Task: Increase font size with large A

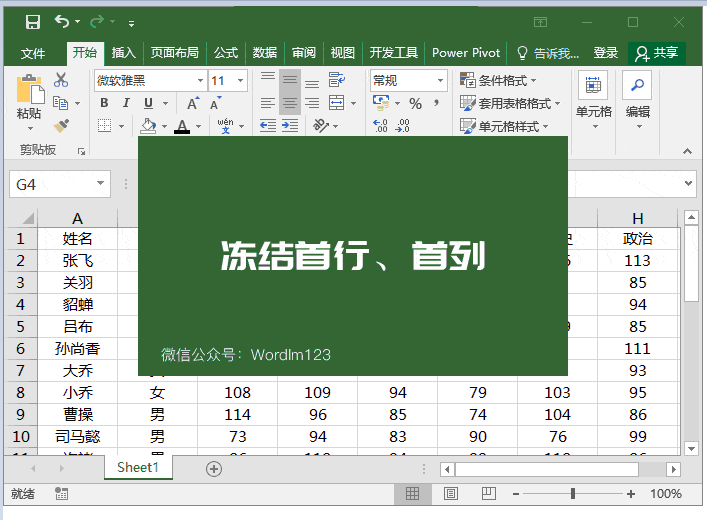Action: (x=193, y=103)
